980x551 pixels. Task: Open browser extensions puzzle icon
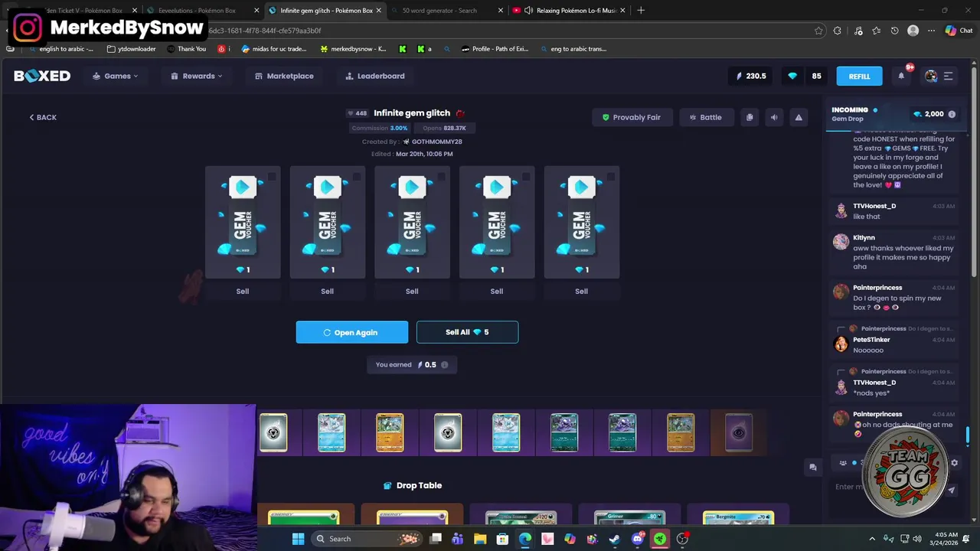(x=837, y=31)
